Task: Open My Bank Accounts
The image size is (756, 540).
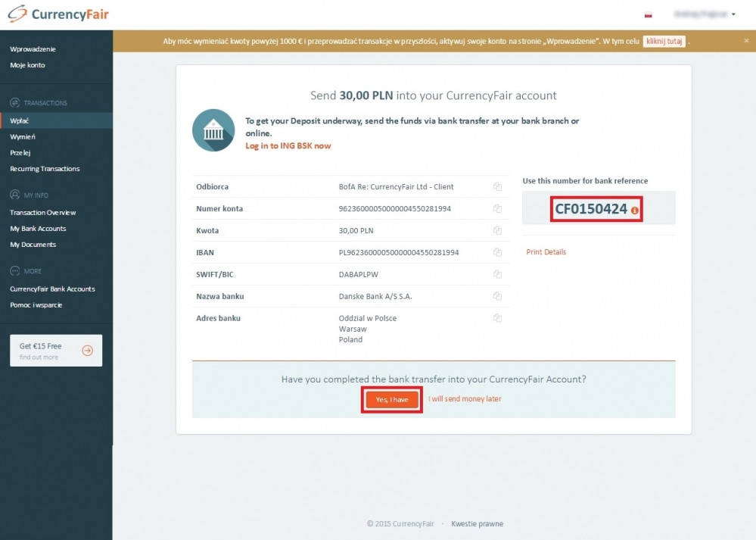Action: pyautogui.click(x=38, y=229)
